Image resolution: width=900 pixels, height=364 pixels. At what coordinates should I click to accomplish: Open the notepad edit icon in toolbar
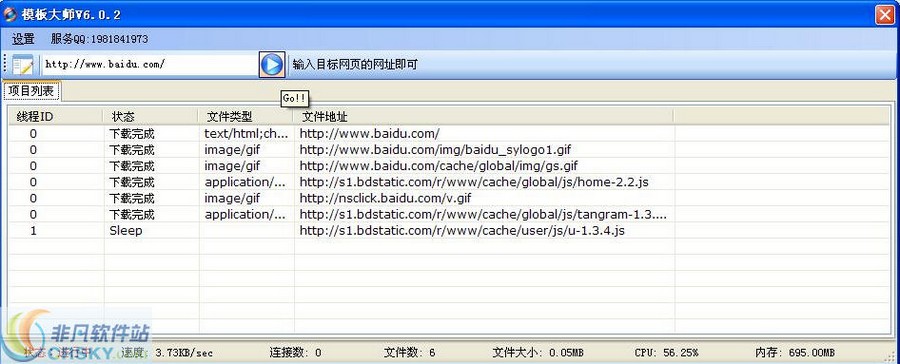(x=24, y=64)
